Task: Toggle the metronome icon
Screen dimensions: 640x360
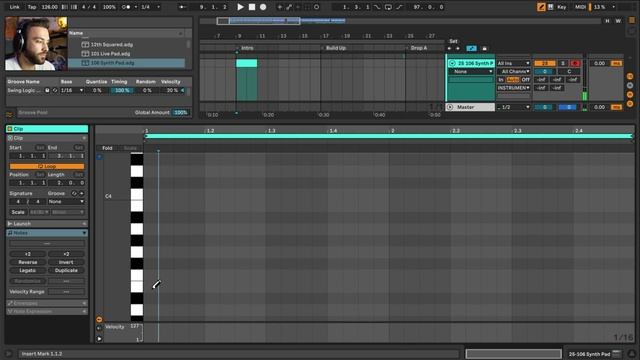Action: [126, 7]
